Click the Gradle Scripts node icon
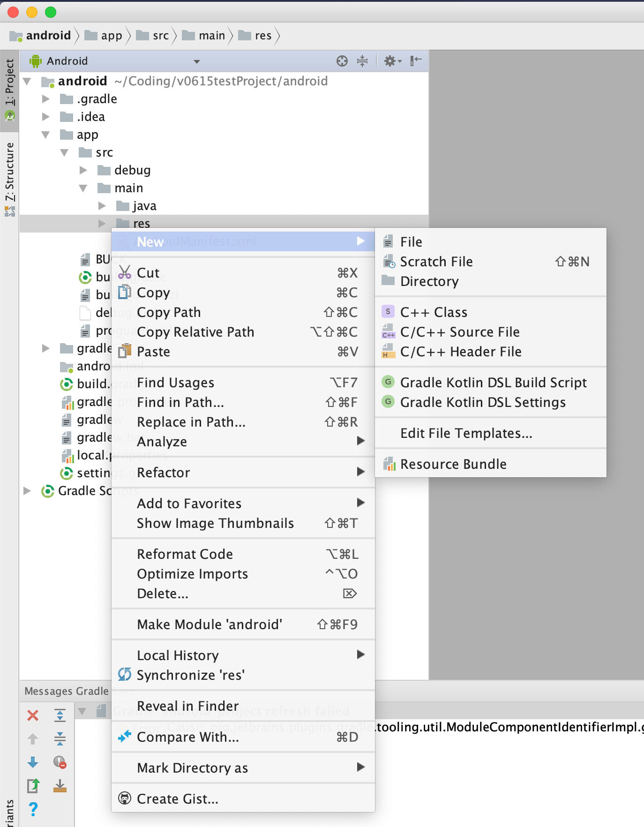644x827 pixels. [48, 491]
